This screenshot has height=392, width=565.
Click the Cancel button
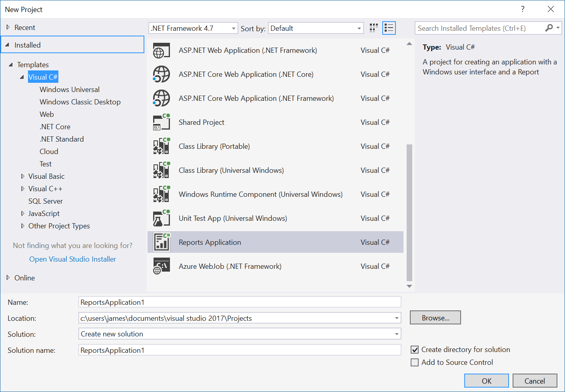pyautogui.click(x=535, y=381)
